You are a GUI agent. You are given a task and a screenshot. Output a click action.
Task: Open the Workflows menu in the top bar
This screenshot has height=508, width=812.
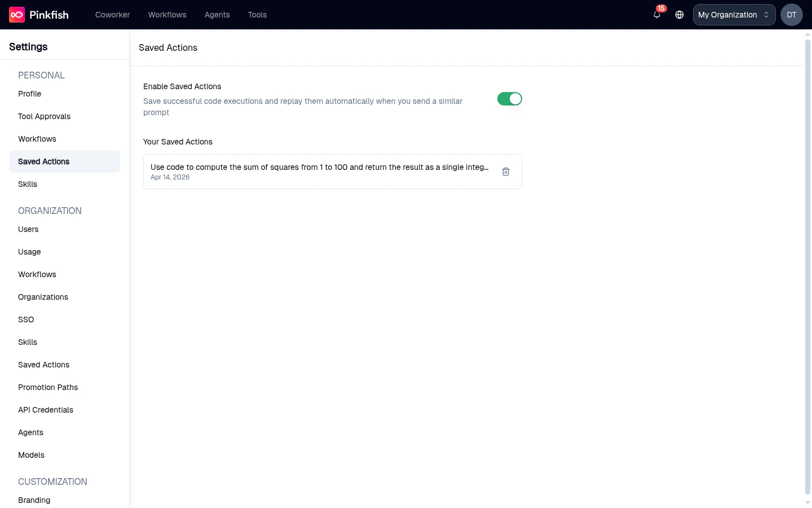point(167,15)
